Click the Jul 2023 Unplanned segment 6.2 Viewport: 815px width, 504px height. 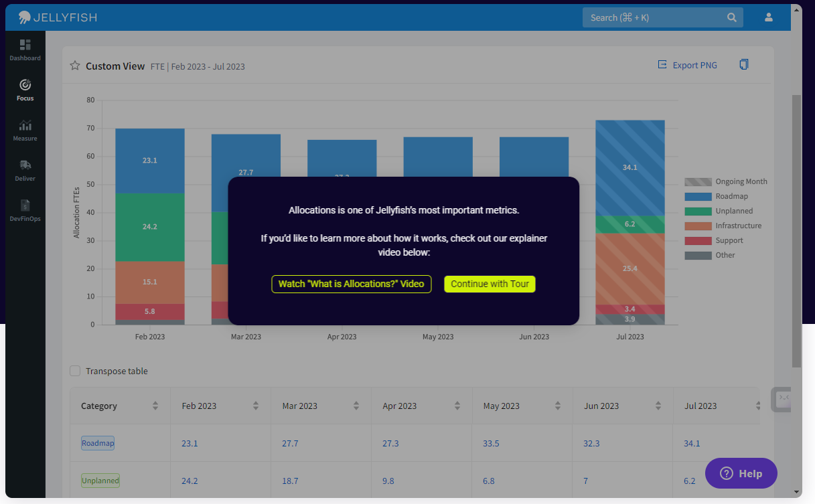point(630,224)
